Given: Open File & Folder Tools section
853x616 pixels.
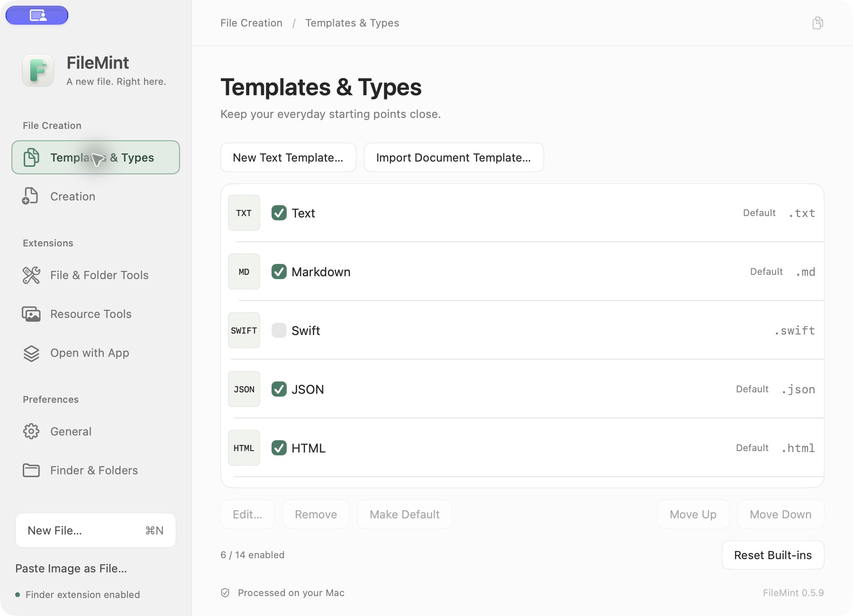Looking at the screenshot, I should [96, 275].
